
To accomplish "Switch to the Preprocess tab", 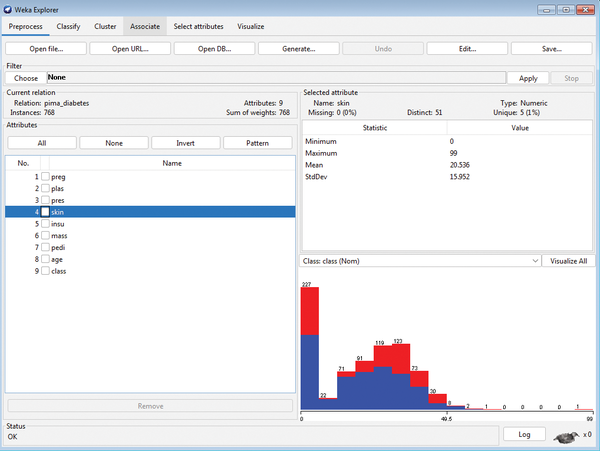I will pyautogui.click(x=26, y=26).
